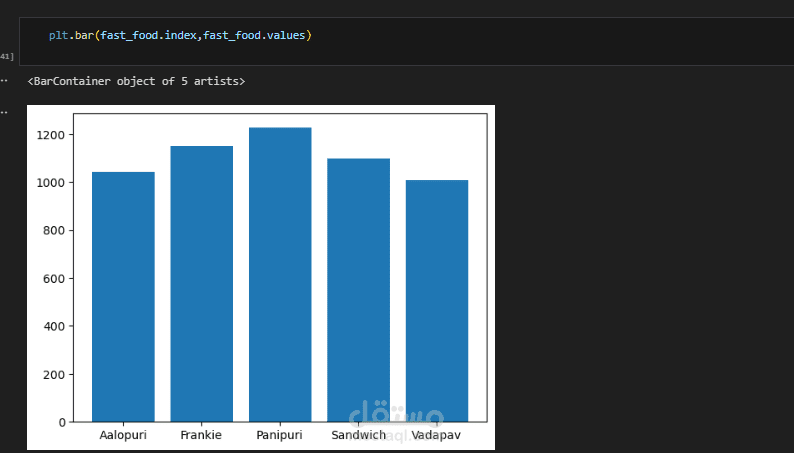Click the tallest Panipuri bar
The width and height of the screenshot is (794, 453).
point(280,280)
